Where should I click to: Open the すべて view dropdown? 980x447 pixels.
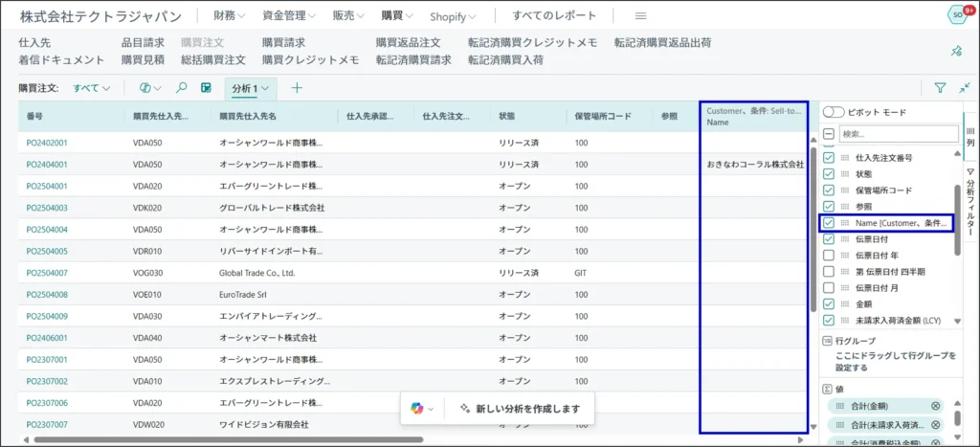[91, 88]
